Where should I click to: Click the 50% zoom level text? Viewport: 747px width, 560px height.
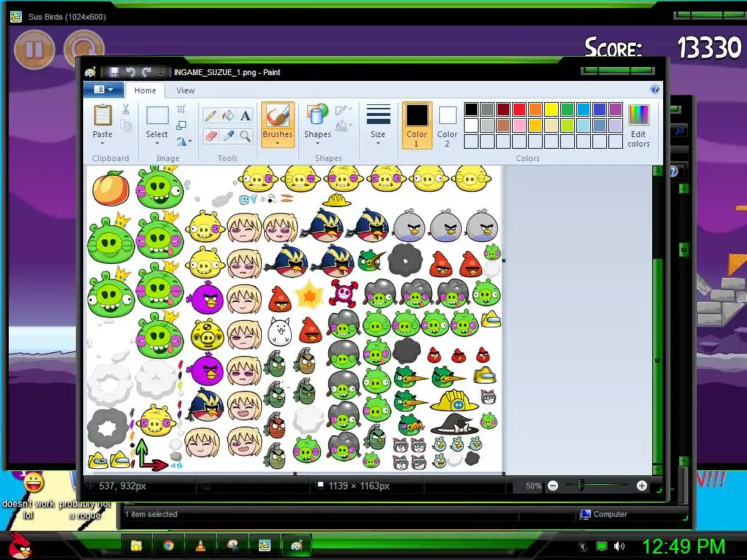[x=533, y=486]
